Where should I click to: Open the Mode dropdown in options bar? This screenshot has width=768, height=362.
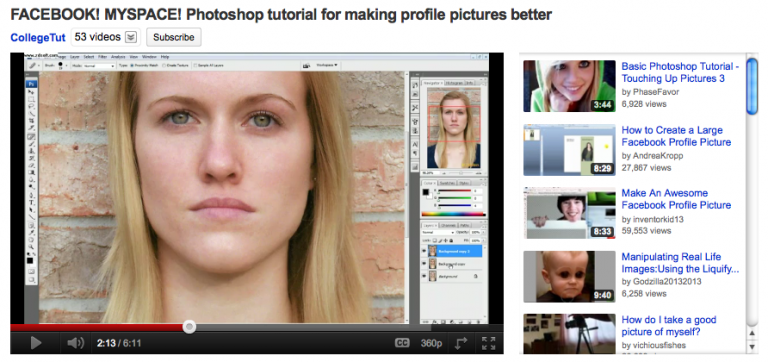pos(99,66)
